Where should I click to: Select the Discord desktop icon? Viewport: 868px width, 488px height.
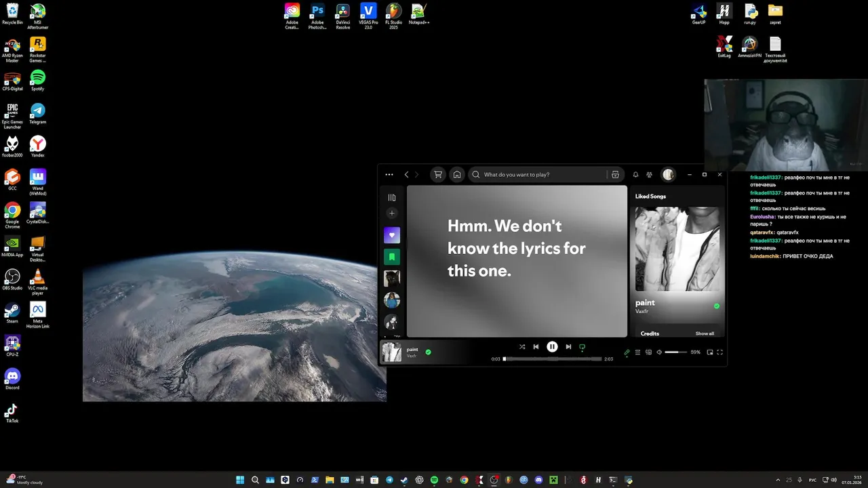click(x=12, y=380)
